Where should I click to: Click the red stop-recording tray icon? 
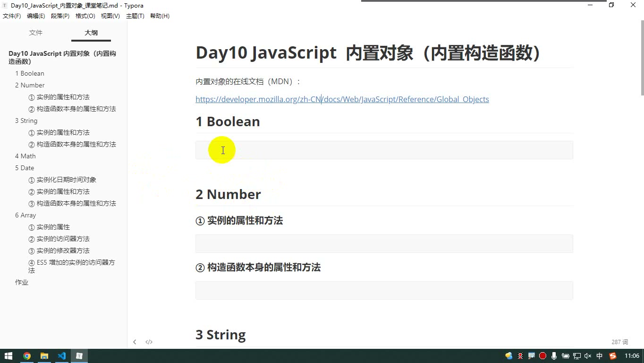(x=542, y=356)
